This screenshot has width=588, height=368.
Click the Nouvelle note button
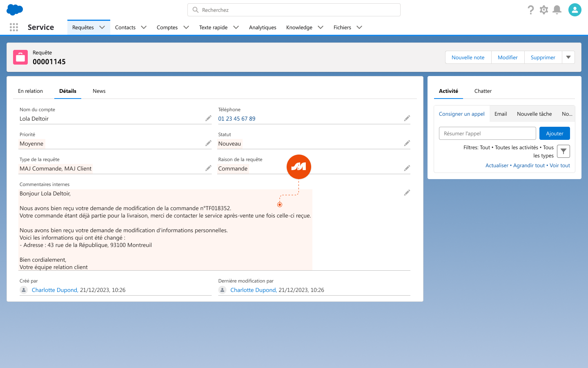click(x=468, y=57)
